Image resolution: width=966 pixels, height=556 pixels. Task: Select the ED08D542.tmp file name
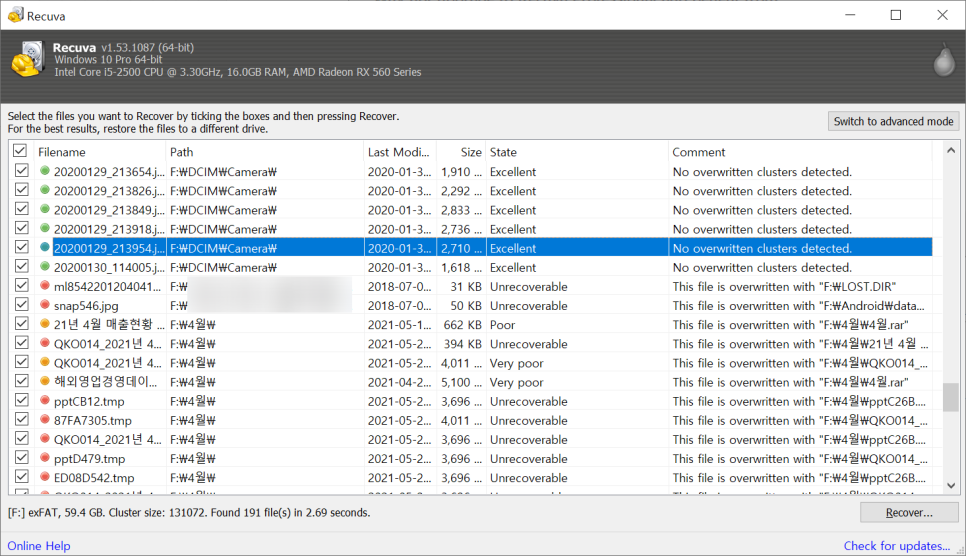pos(94,478)
